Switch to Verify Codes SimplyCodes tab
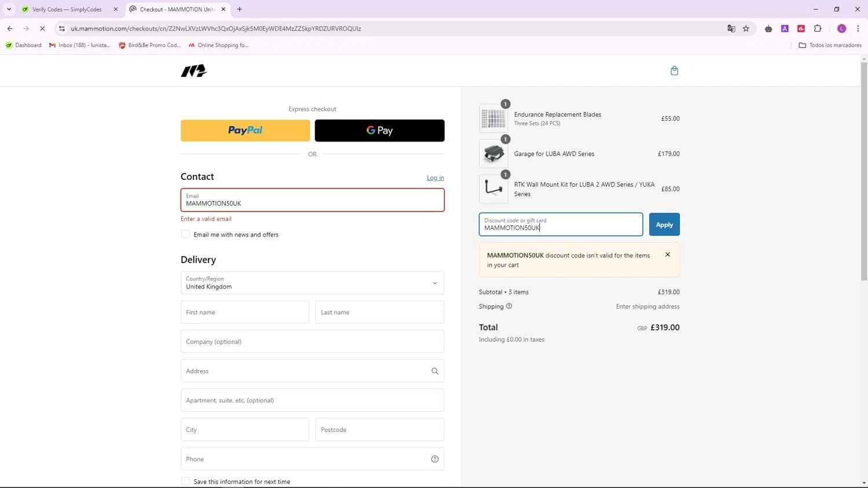Screen dimensions: 868x488 (67, 9)
